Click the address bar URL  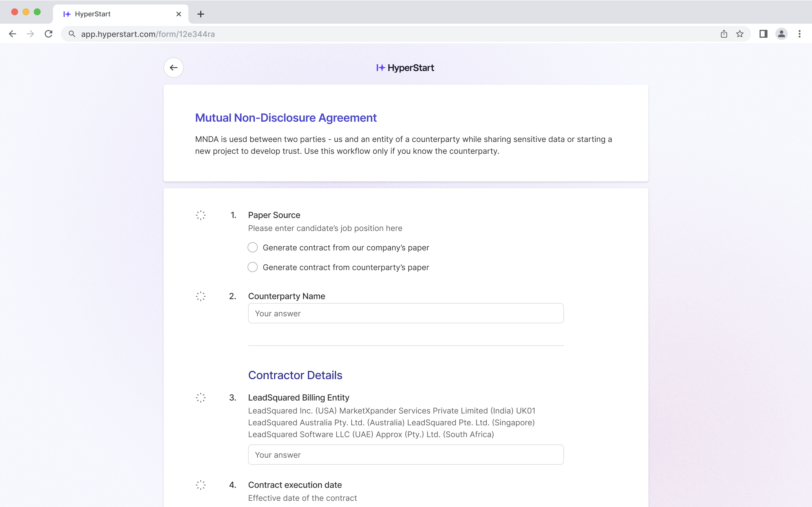(148, 34)
